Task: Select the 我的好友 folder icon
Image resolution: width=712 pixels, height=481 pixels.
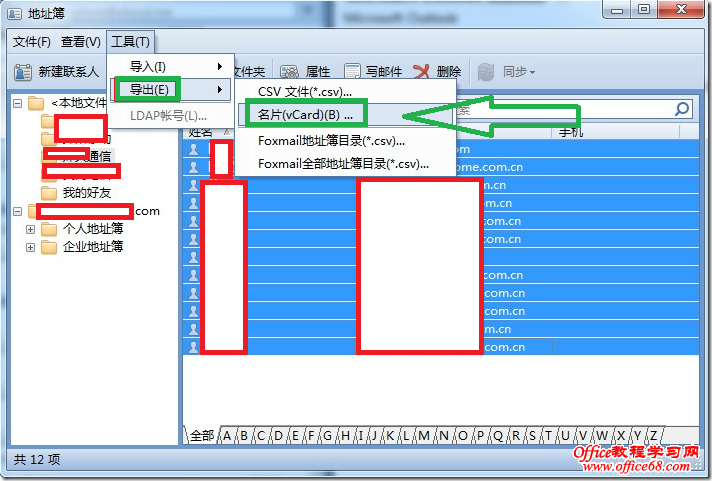Action: tap(49, 192)
